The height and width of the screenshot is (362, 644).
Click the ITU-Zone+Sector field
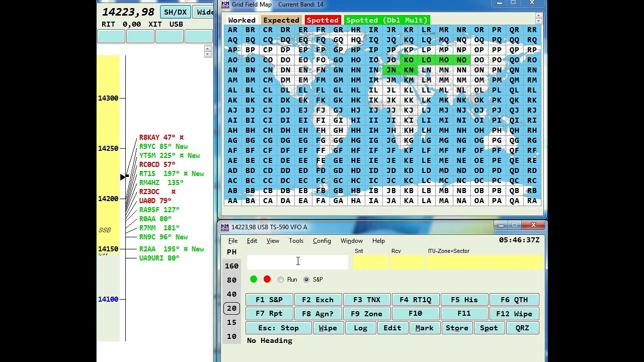485,262
